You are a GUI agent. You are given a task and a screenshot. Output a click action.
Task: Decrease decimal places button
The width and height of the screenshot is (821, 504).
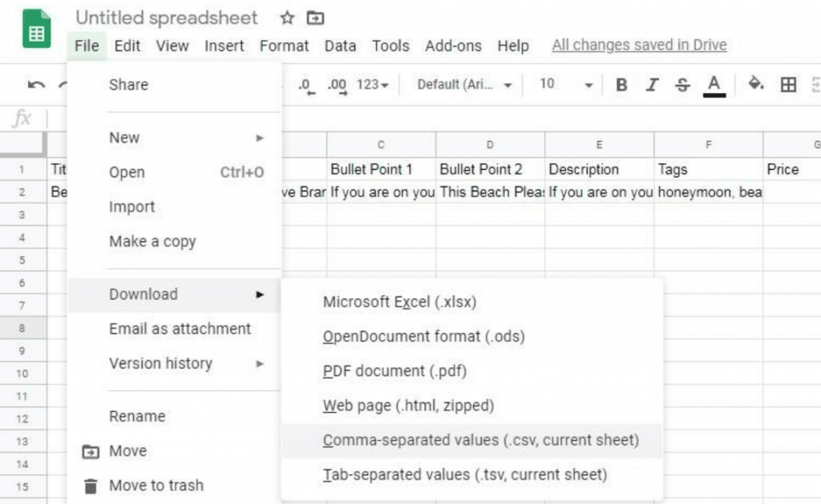307,85
